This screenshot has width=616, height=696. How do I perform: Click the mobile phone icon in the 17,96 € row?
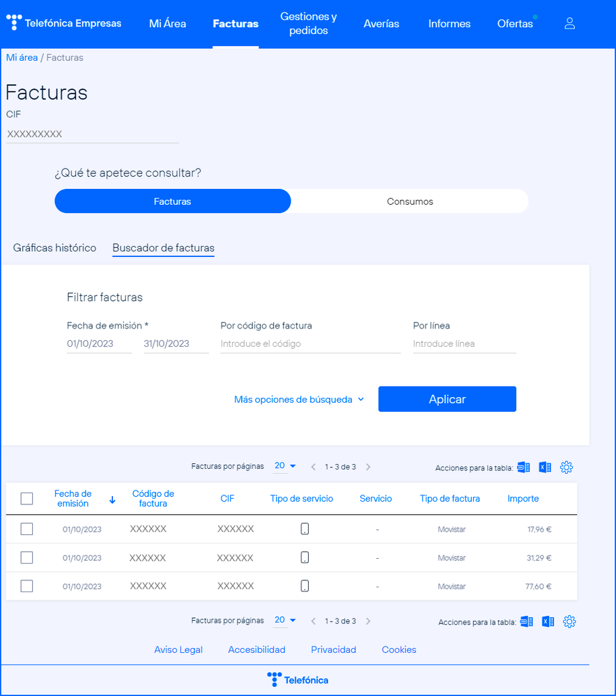coord(305,529)
